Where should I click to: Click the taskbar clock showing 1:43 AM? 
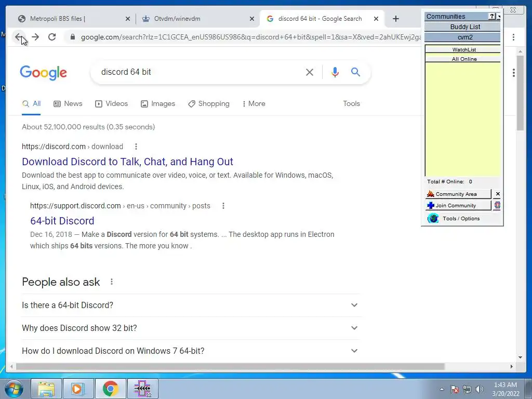[506, 389]
